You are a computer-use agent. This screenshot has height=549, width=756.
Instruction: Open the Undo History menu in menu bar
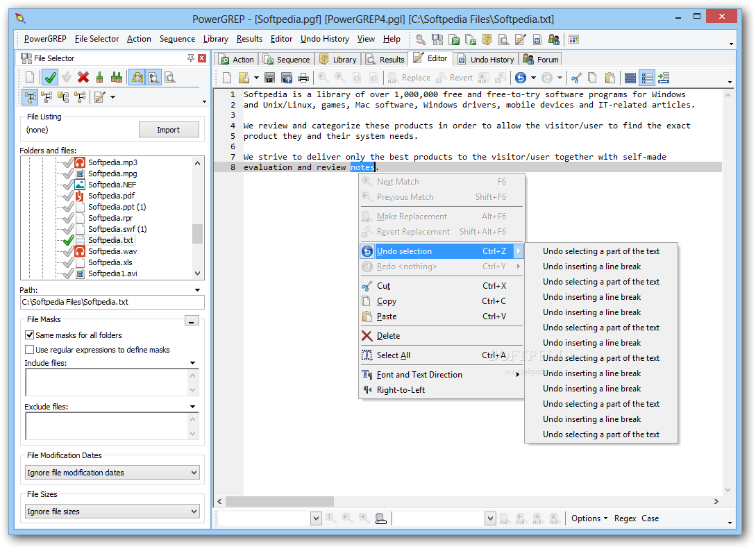[324, 39]
